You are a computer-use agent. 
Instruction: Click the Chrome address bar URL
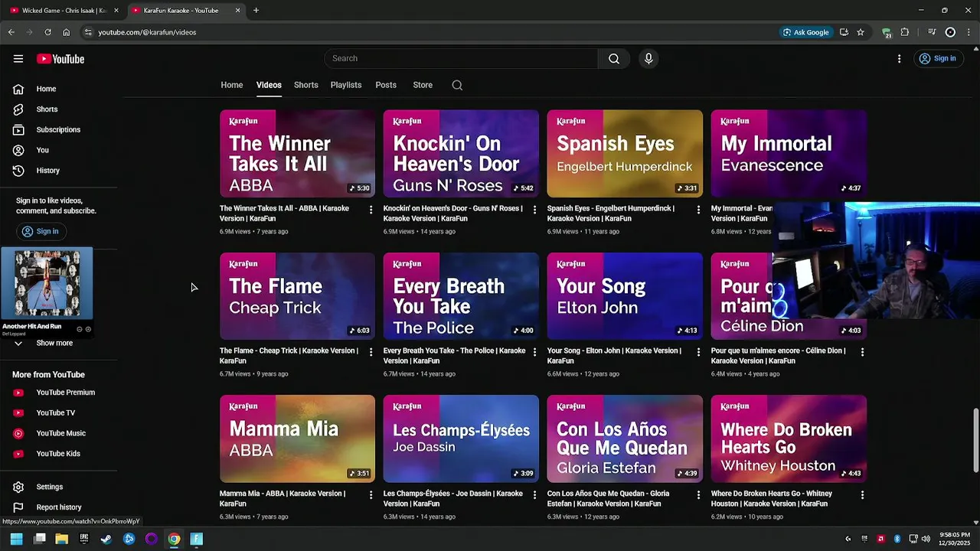click(x=147, y=32)
